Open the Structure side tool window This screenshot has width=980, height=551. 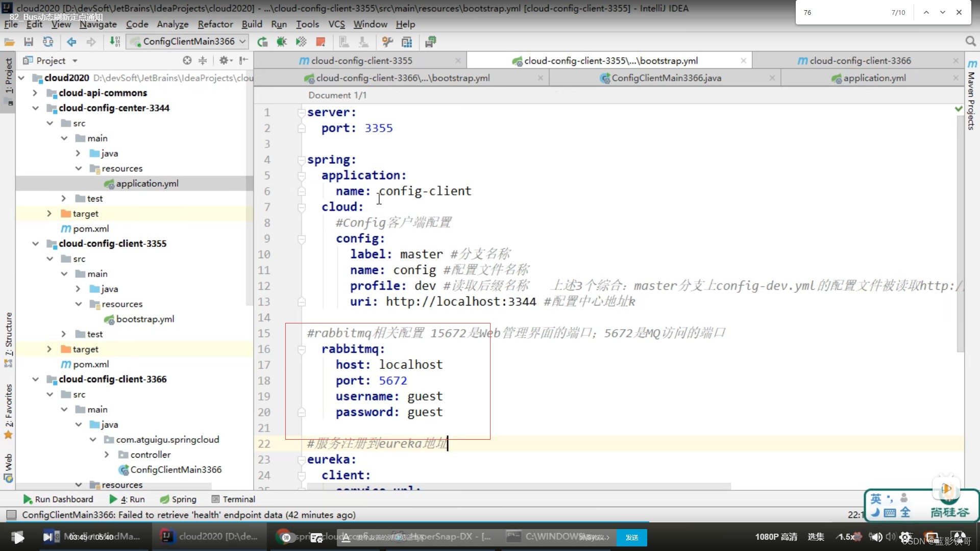click(x=9, y=339)
